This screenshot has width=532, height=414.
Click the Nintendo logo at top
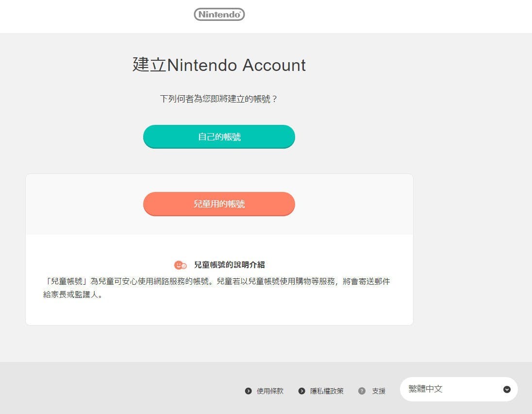coord(219,14)
